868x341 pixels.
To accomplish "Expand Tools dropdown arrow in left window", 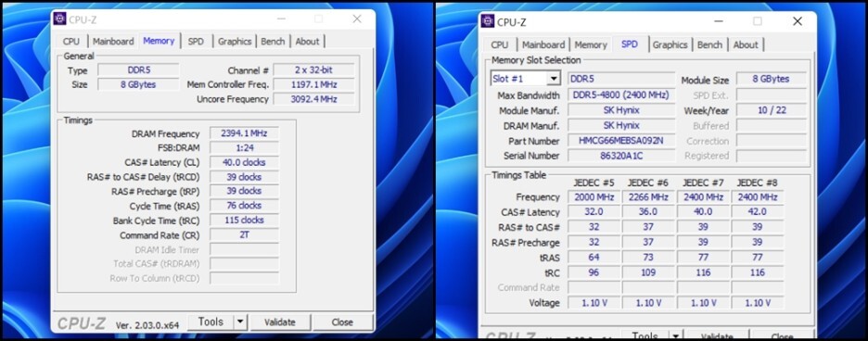I will pos(240,322).
